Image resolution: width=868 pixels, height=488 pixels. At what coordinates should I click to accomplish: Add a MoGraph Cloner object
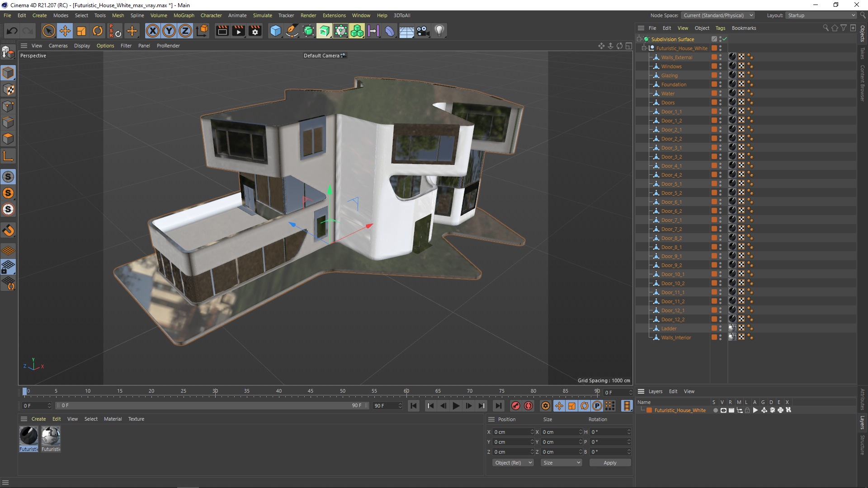click(357, 31)
